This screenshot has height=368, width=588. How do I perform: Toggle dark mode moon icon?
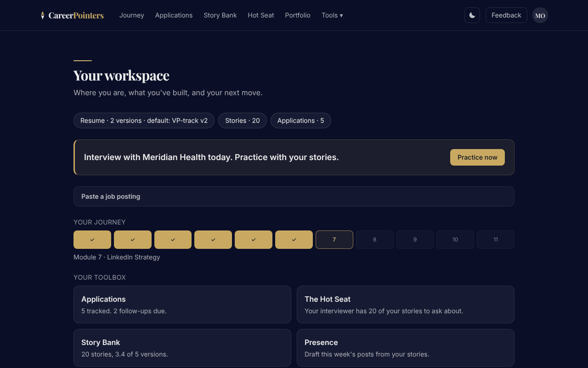[x=472, y=15]
